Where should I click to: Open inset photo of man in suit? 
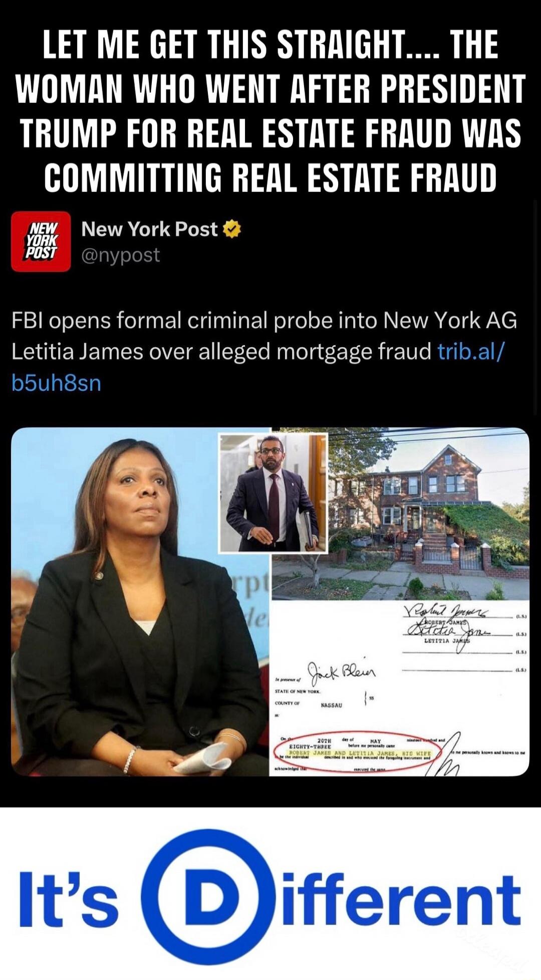pos(273,494)
